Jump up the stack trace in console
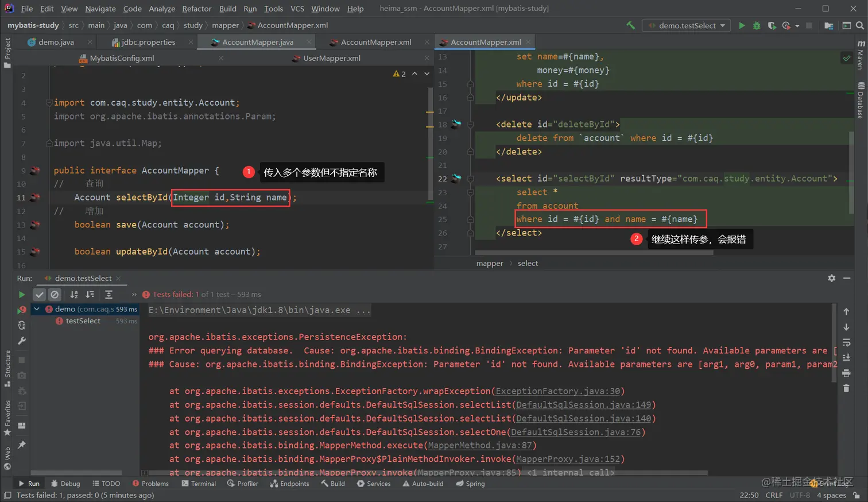 pos(846,311)
